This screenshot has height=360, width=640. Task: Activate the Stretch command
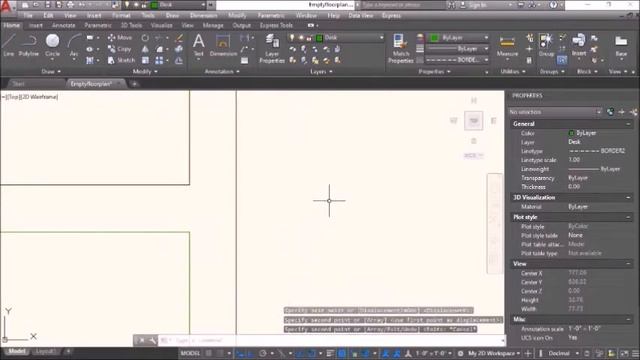(121, 60)
